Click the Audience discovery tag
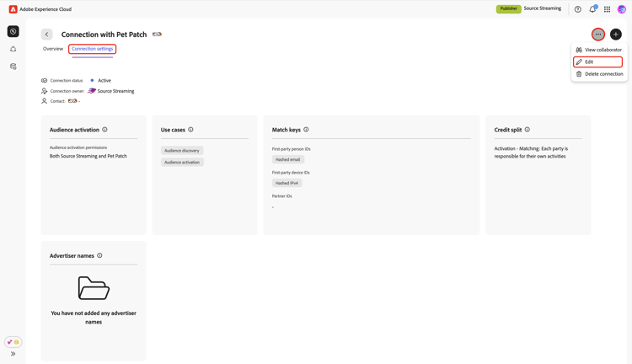The width and height of the screenshot is (632, 364). tap(182, 150)
